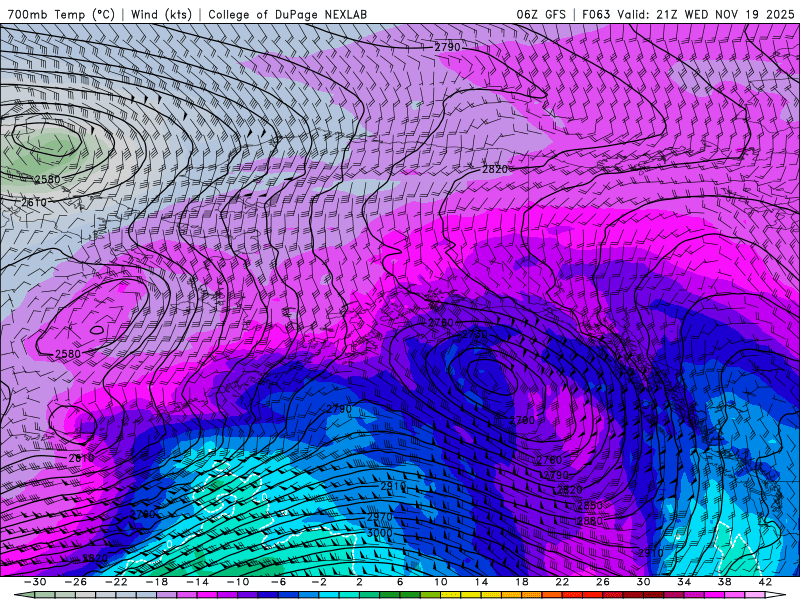Click the positive 2 colorbar tick label
Screen dimensions: 800x600
coord(359,582)
